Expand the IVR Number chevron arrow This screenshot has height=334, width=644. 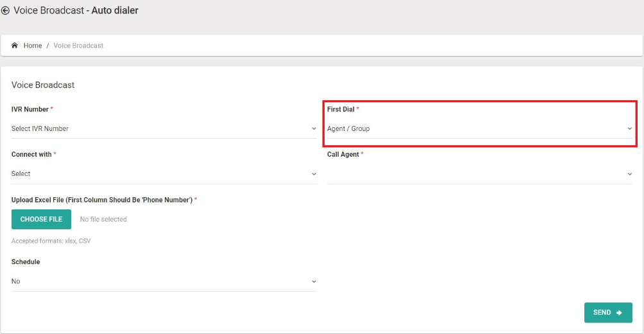(x=314, y=128)
